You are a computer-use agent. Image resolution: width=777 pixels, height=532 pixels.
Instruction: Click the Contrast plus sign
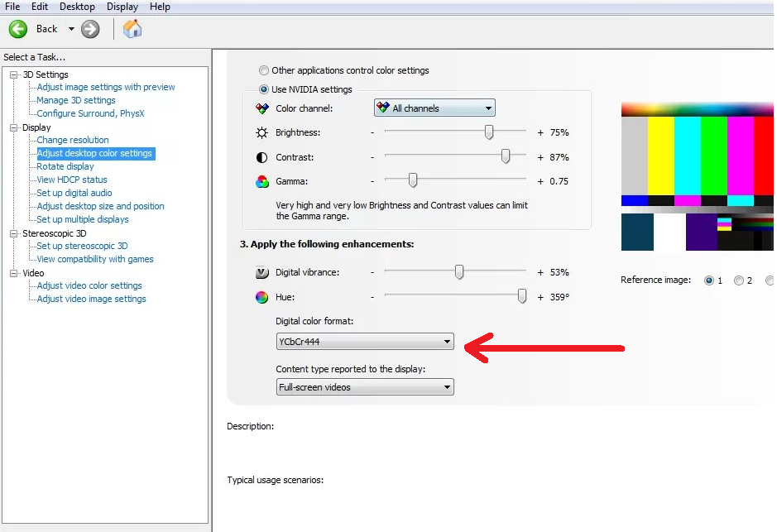(540, 157)
